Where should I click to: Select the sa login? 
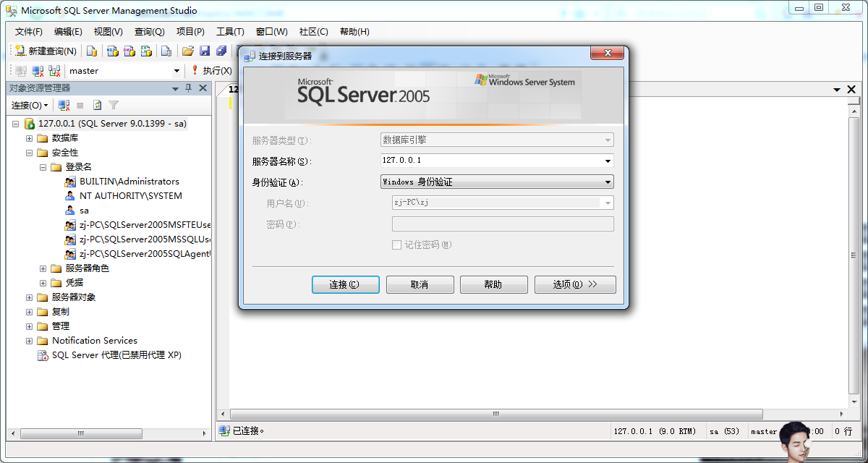(x=84, y=211)
